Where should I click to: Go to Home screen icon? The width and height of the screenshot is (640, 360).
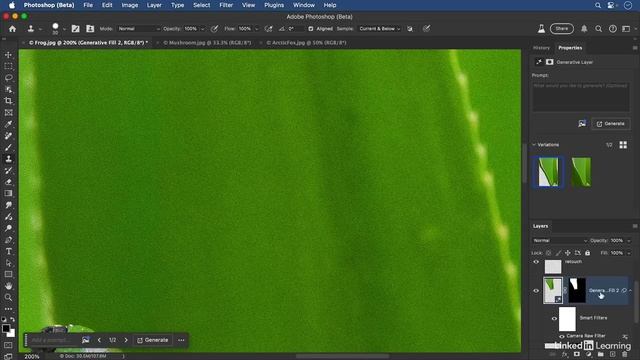(x=12, y=29)
